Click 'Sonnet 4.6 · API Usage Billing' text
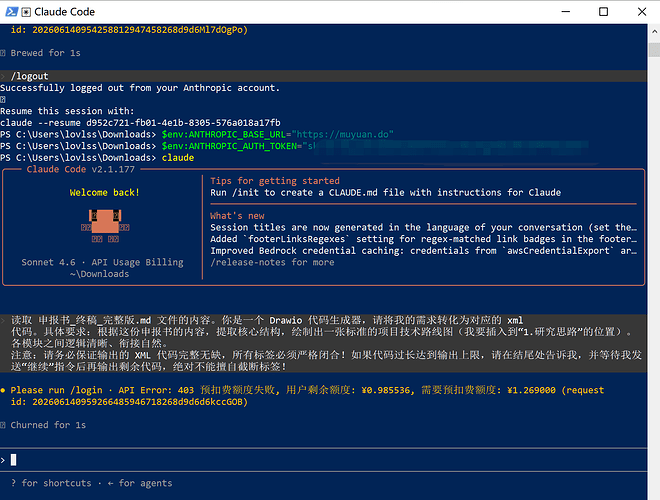Viewport: 660px width, 500px height. click(x=102, y=262)
